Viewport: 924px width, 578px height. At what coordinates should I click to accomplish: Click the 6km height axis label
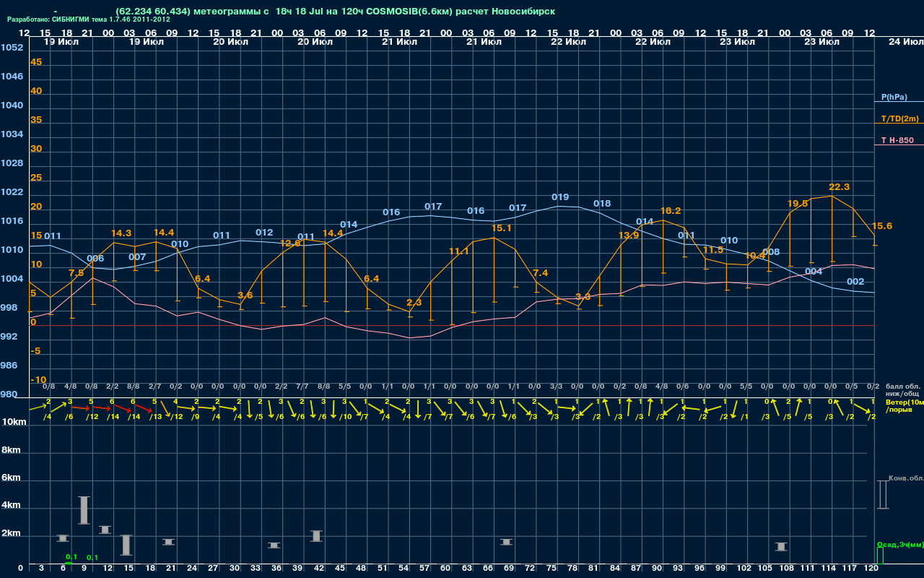pyautogui.click(x=11, y=478)
